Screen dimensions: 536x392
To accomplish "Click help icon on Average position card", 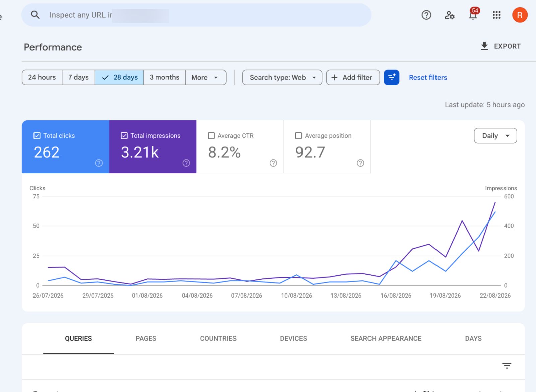I will [x=360, y=163].
